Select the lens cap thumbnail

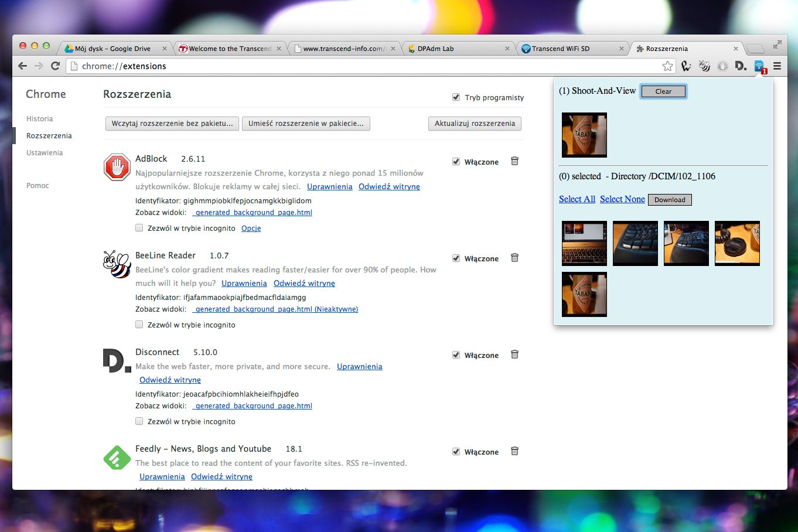737,243
